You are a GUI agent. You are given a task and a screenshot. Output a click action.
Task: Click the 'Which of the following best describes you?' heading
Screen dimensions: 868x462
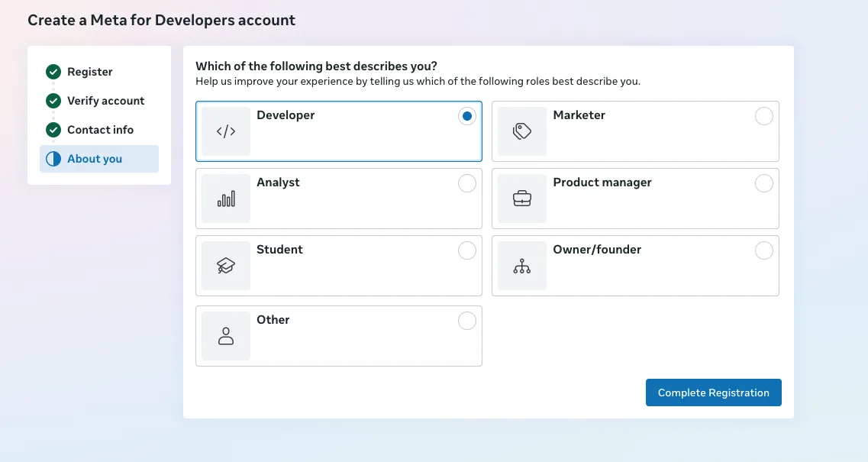[x=316, y=66]
